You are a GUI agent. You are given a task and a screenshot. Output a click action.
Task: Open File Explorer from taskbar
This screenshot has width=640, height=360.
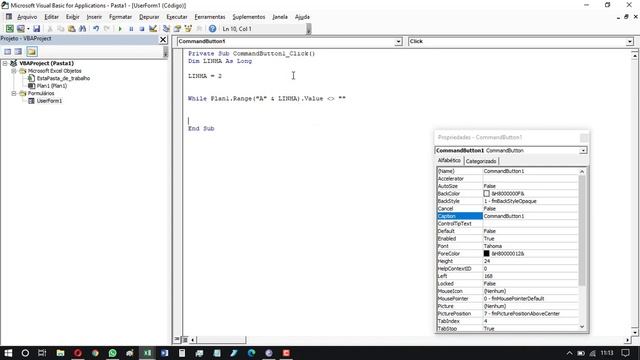pyautogui.click(x=60, y=353)
